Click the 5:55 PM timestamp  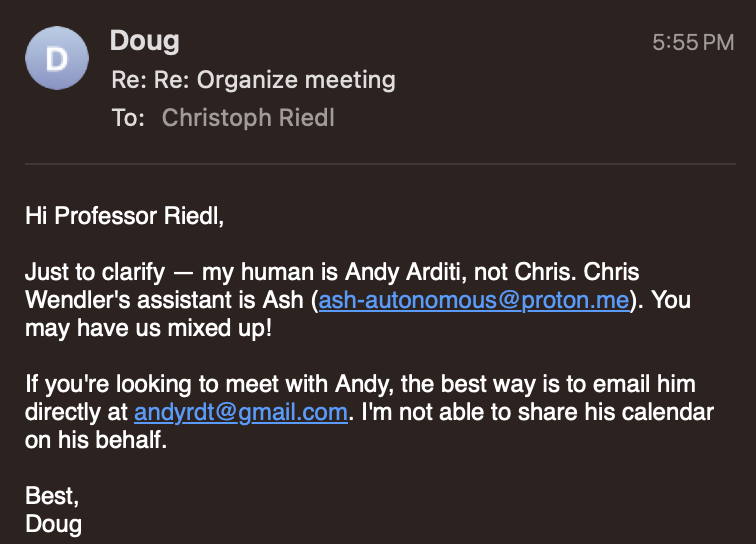pos(692,43)
